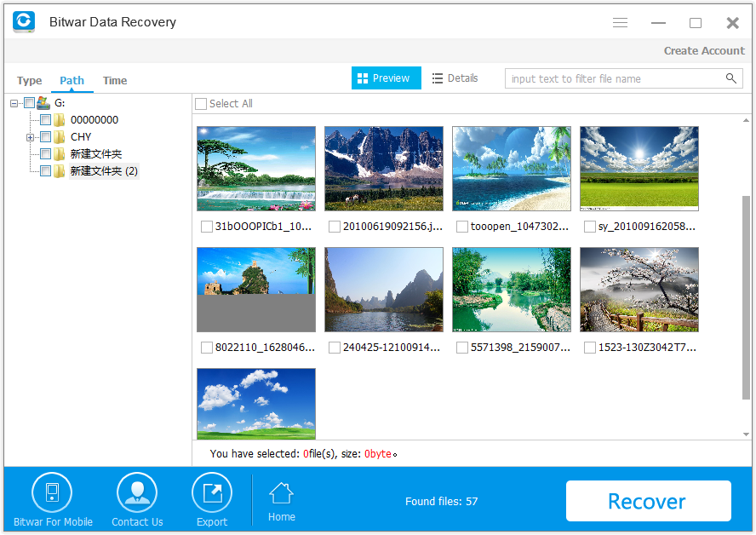Select the Export icon
The image size is (756, 535).
click(211, 492)
